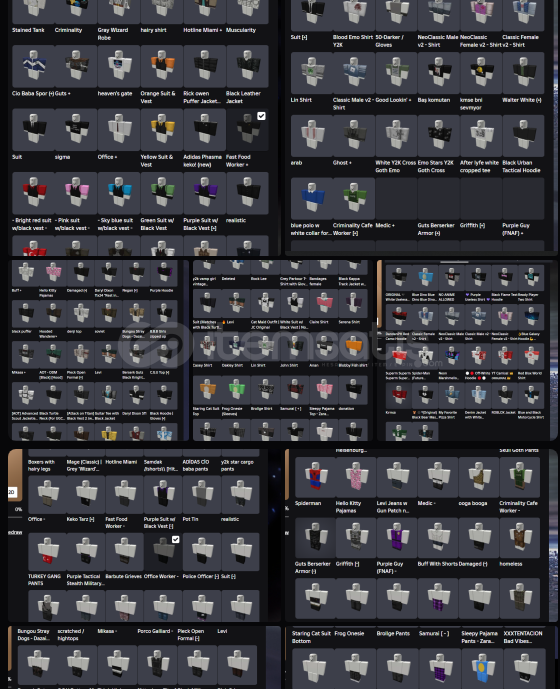This screenshot has width=560, height=689.
Task: Pick the Pink suit w/black vest thumbnail
Action: tap(76, 193)
